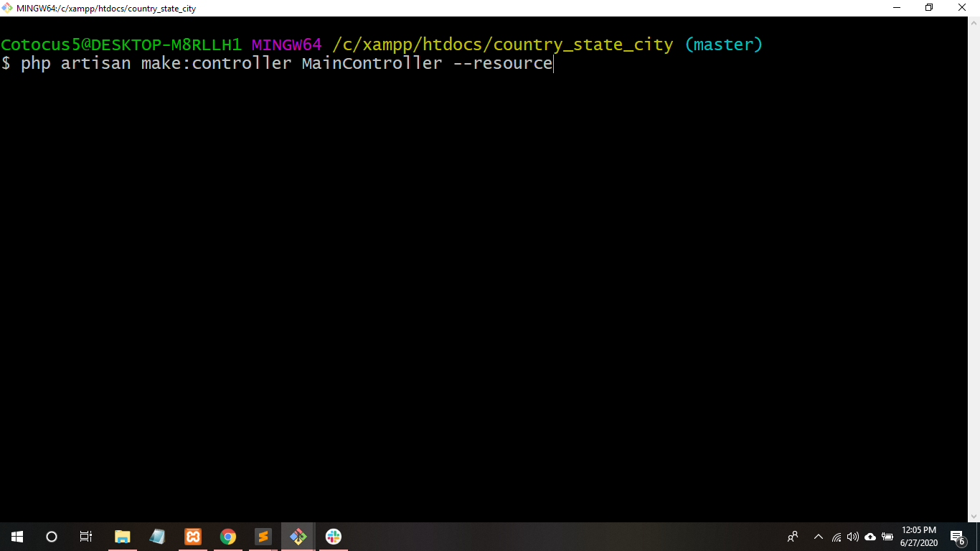Click the Git Bash taskbar icon
The height and width of the screenshot is (551, 980).
(298, 537)
